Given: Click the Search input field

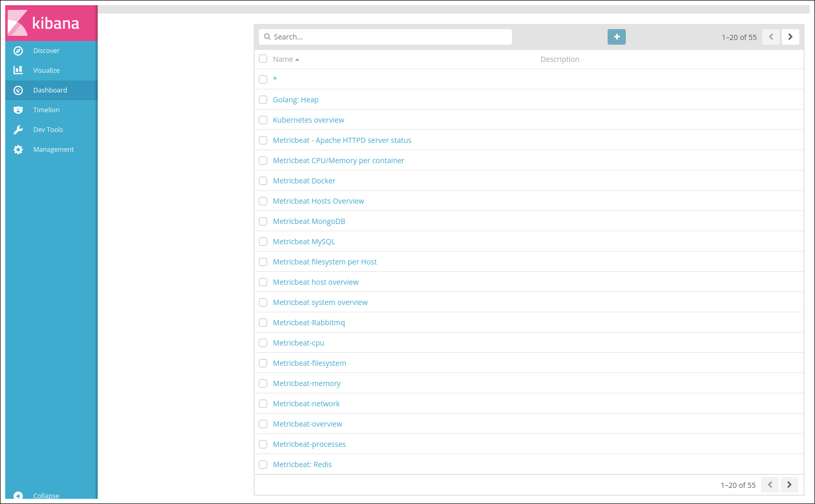Looking at the screenshot, I should [385, 37].
